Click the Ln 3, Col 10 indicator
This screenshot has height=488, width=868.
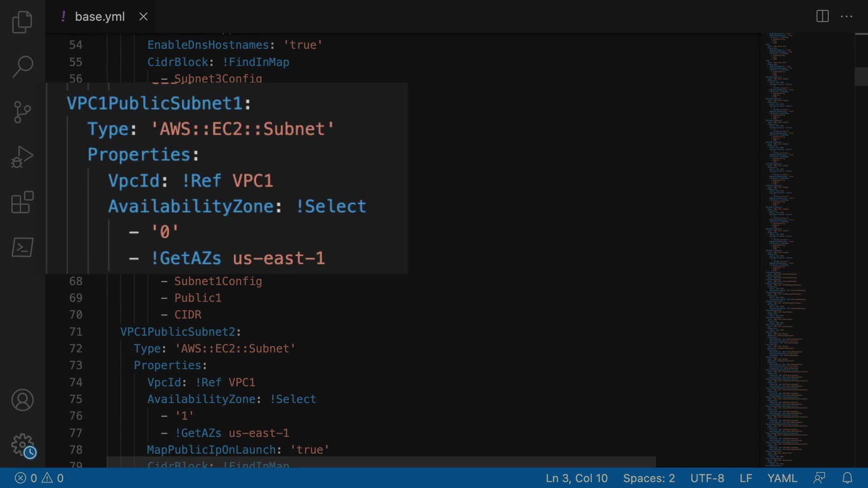tap(576, 478)
